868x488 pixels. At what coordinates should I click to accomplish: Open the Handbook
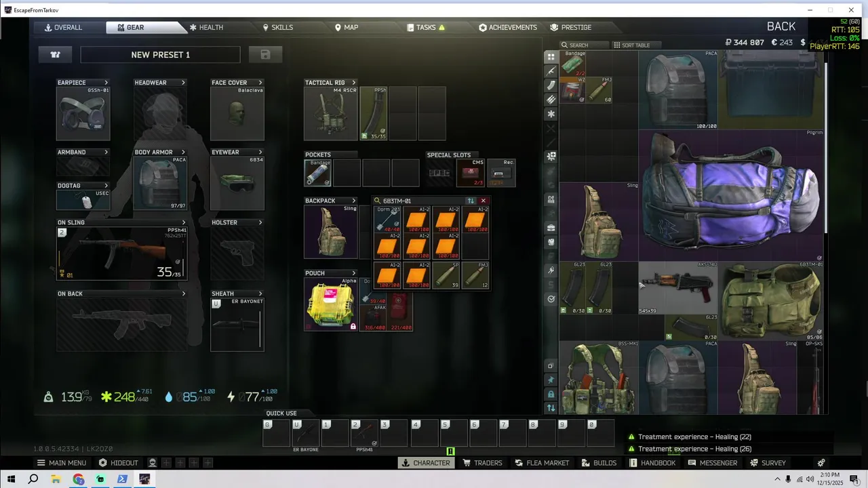coord(652,463)
